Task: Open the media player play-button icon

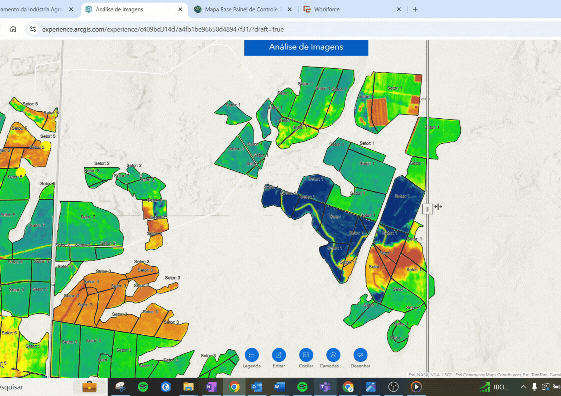Action: pyautogui.click(x=416, y=387)
